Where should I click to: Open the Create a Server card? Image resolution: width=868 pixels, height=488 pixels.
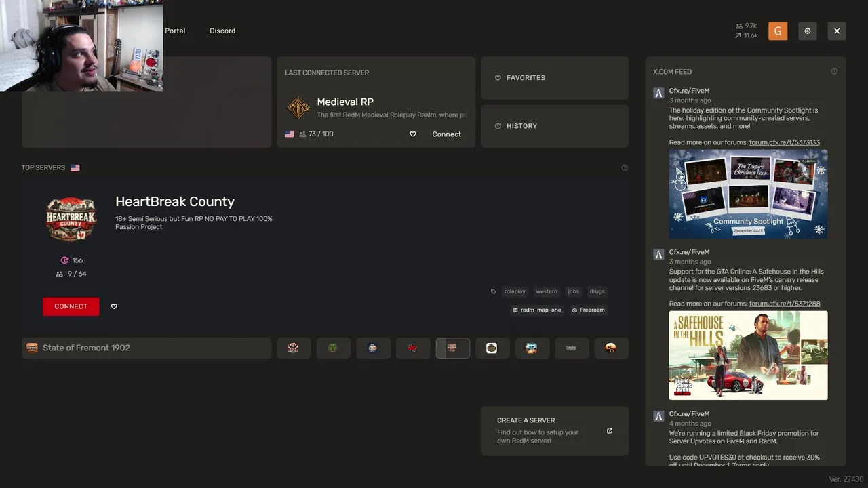tap(555, 431)
